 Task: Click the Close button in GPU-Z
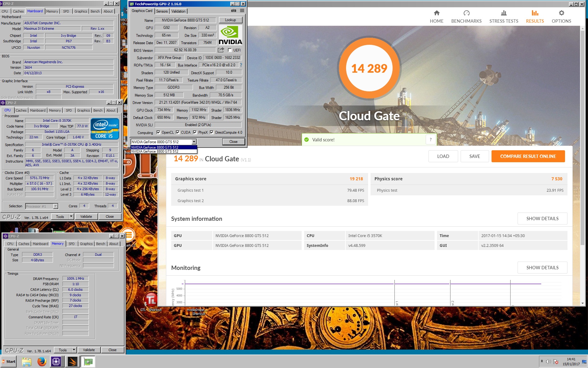click(x=233, y=142)
